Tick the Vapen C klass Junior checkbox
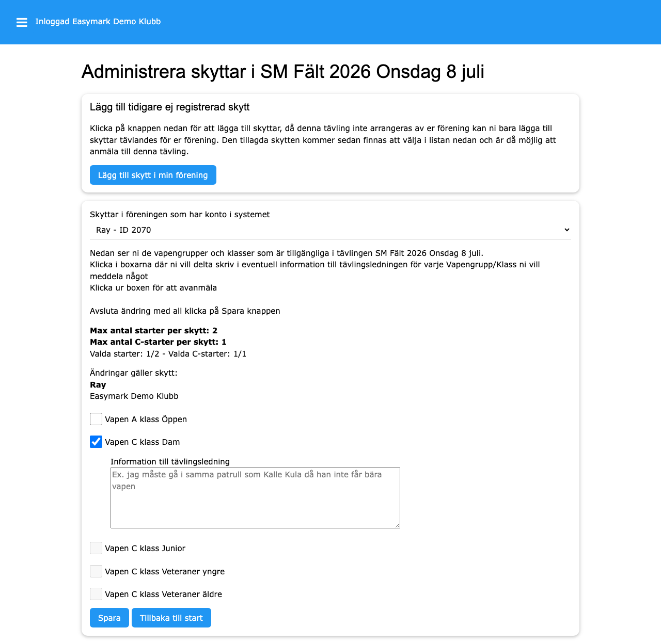661x644 pixels. click(x=96, y=548)
